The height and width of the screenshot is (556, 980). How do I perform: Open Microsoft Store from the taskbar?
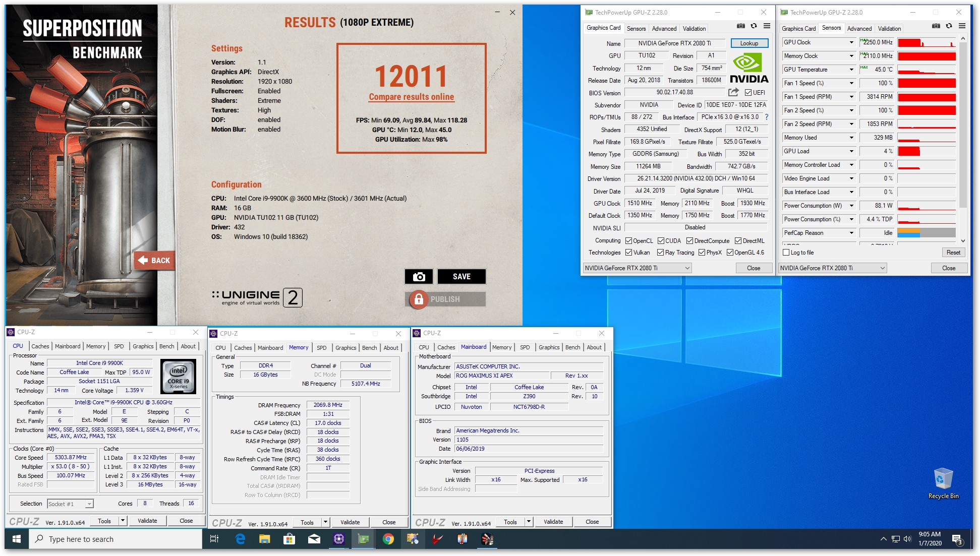(x=289, y=539)
